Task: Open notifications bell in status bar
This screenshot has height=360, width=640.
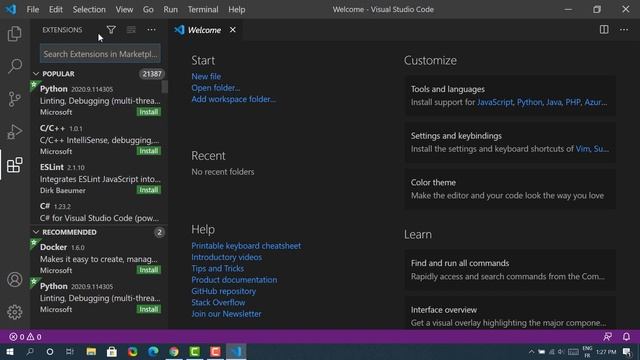Action: (x=626, y=337)
